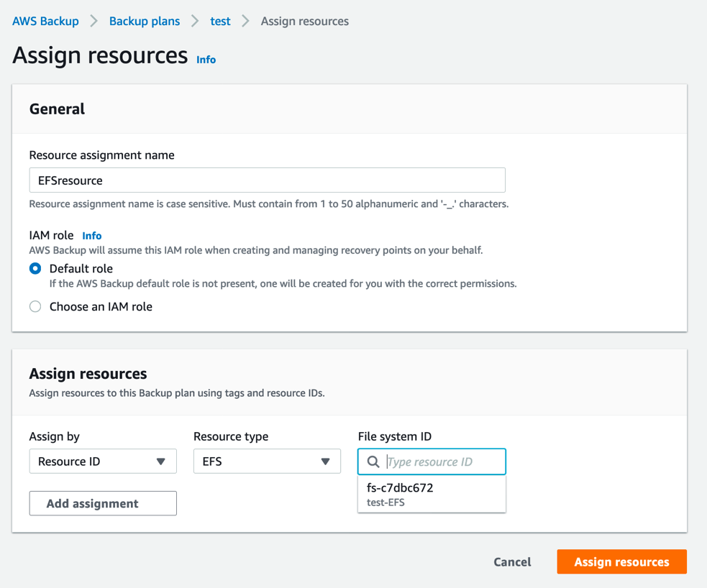Click the Info link next to IAM role
This screenshot has height=588, width=707.
(91, 235)
